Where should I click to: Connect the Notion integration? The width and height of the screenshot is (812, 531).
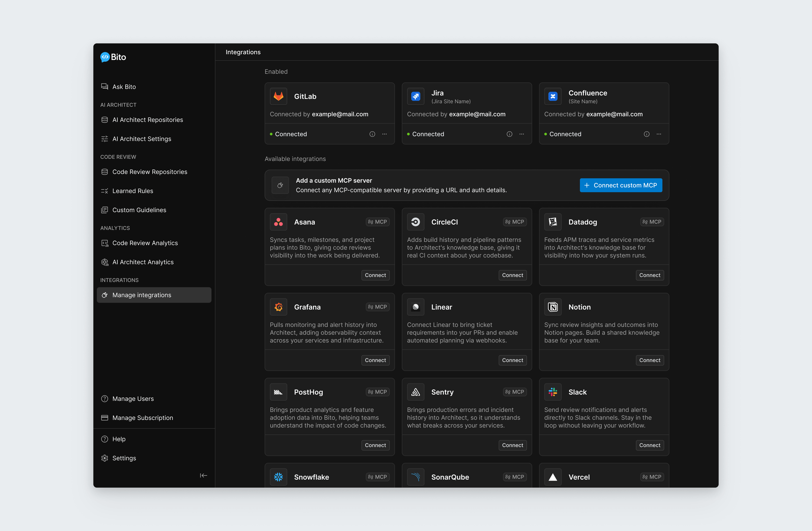tap(650, 360)
